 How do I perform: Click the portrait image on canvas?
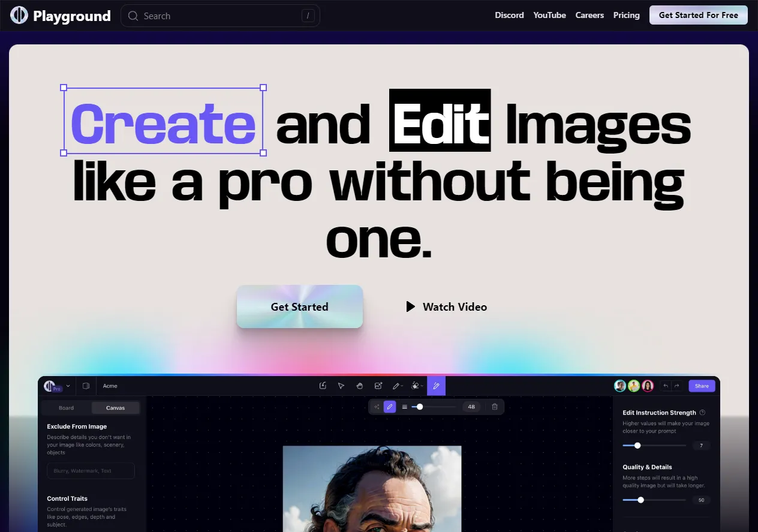(x=372, y=488)
